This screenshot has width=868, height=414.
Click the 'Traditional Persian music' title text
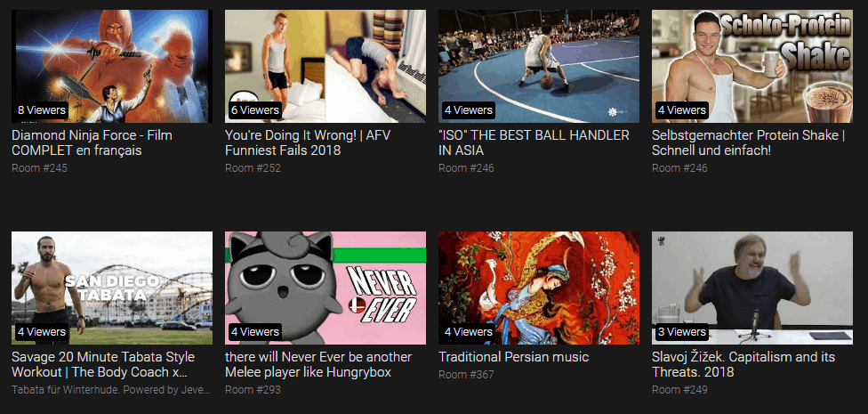pos(513,357)
